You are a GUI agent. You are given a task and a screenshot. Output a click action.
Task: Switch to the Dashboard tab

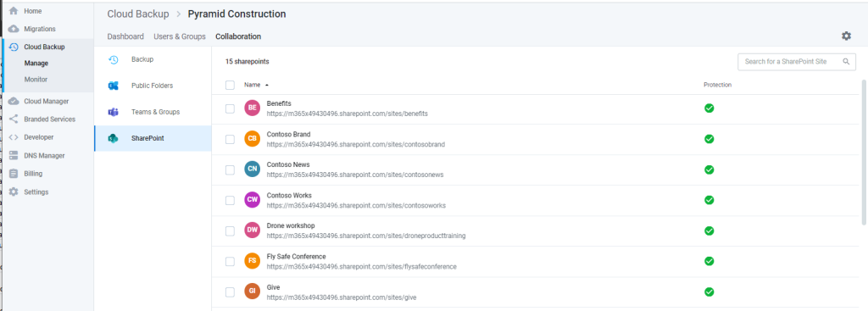tap(125, 36)
